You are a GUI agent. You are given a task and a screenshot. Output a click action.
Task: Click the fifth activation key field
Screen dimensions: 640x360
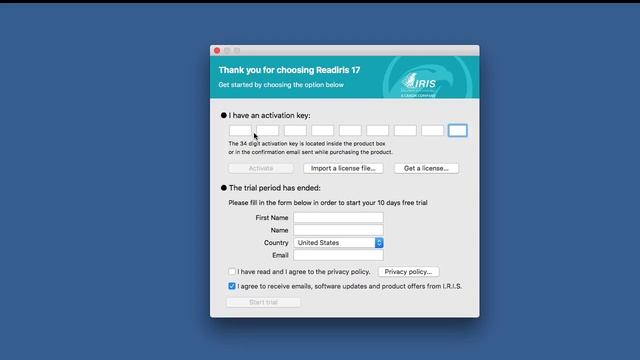pyautogui.click(x=350, y=131)
